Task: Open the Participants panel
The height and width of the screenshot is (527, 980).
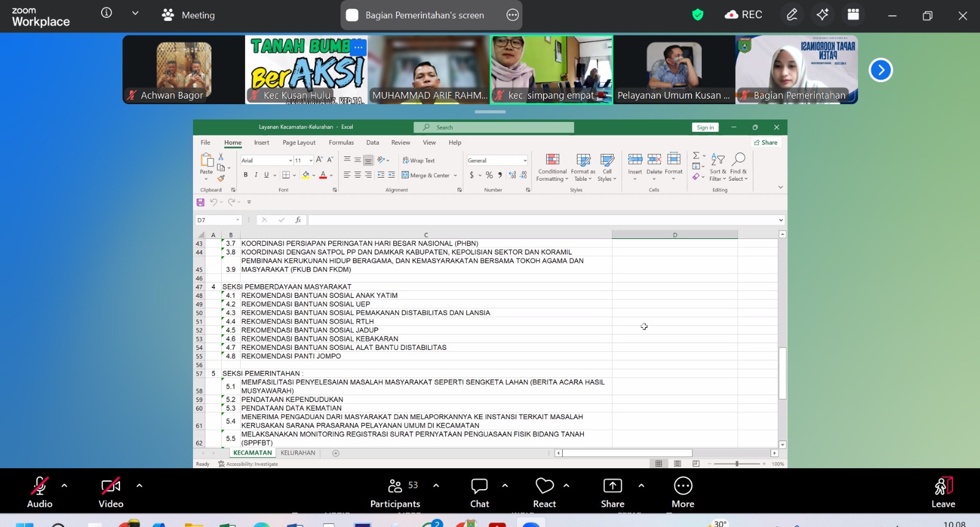Action: point(395,493)
